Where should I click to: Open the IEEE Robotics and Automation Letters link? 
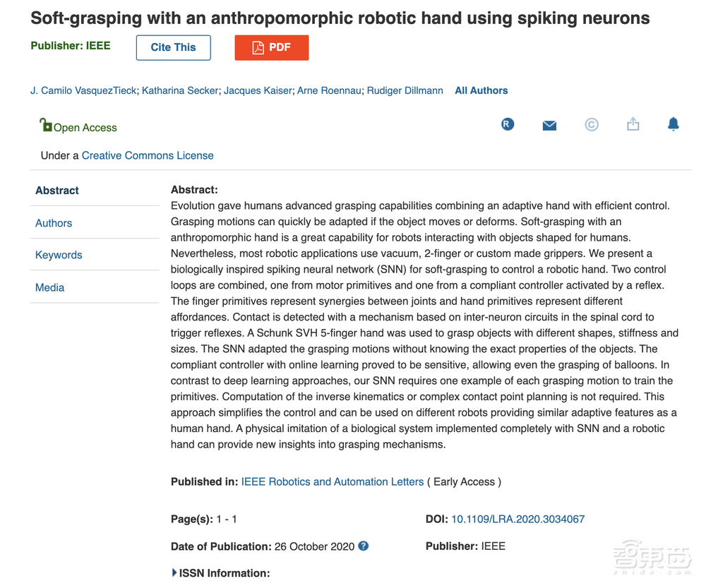coord(333,481)
